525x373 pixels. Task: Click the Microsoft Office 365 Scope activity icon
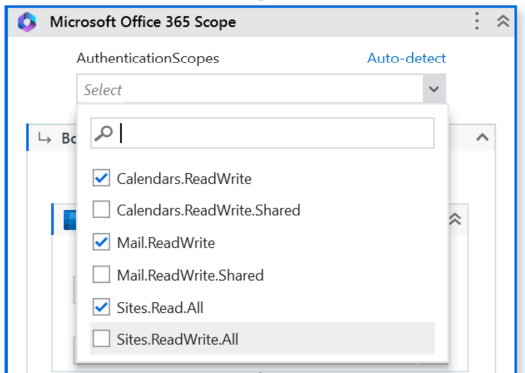(27, 22)
